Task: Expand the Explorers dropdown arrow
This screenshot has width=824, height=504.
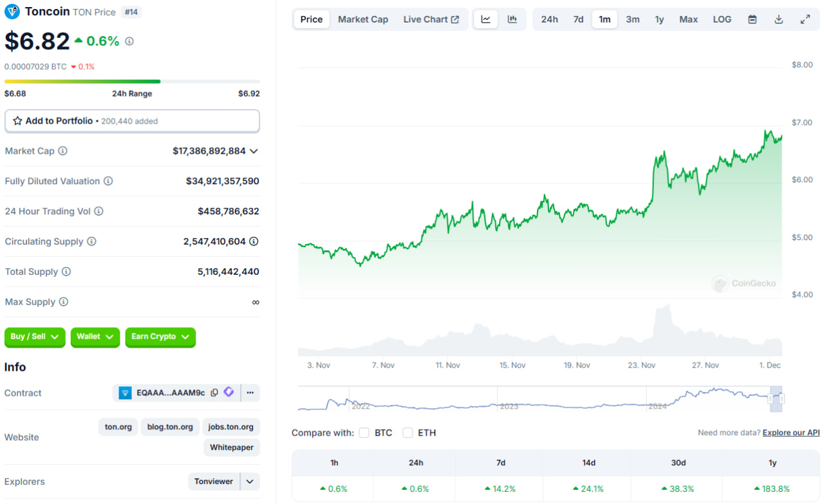Action: pyautogui.click(x=250, y=481)
